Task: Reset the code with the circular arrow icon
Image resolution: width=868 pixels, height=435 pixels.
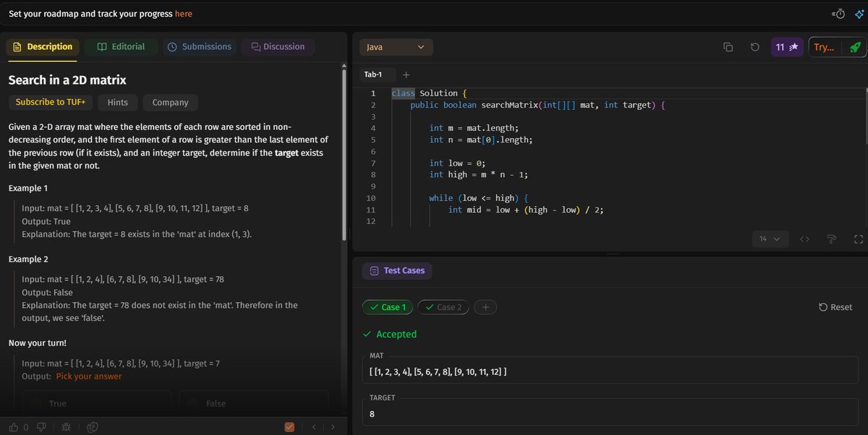Action: (754, 47)
